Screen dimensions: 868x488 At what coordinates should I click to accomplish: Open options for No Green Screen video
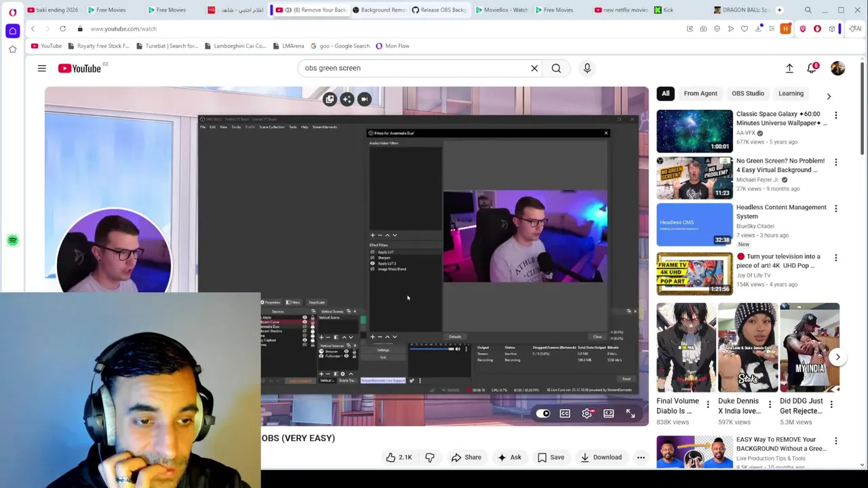tap(835, 163)
